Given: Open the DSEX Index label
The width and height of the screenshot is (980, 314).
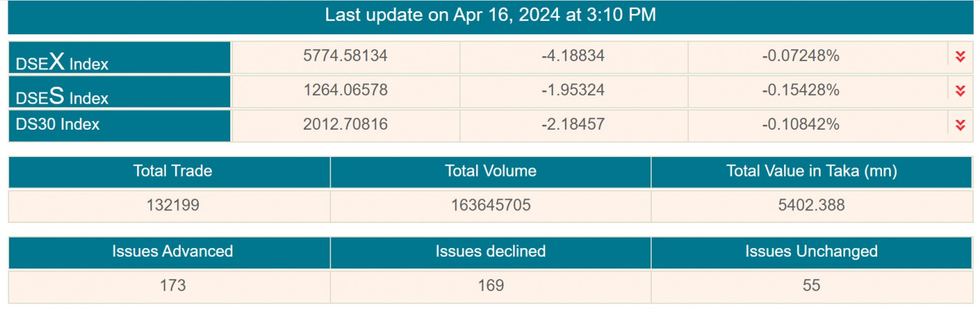Looking at the screenshot, I should 62,62.
